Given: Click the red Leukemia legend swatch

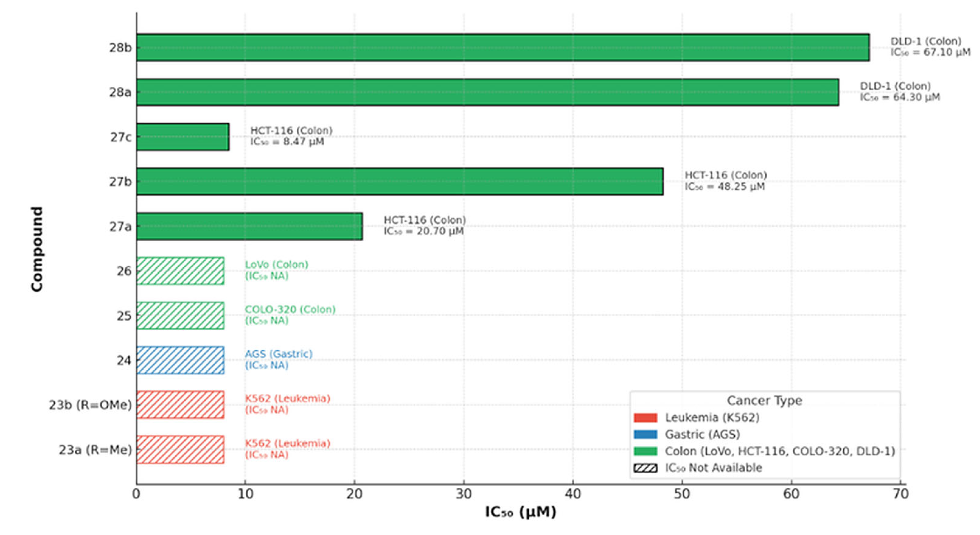Looking at the screenshot, I should point(645,418).
